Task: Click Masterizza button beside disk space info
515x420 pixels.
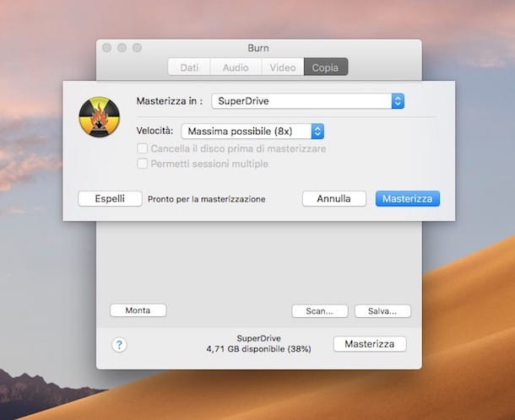Action: [x=370, y=344]
